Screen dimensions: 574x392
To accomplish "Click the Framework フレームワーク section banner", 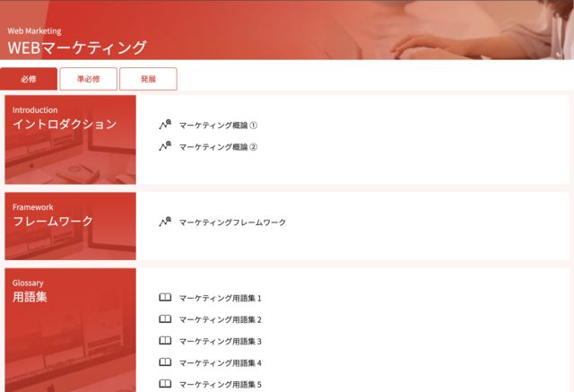I will pos(71,225).
